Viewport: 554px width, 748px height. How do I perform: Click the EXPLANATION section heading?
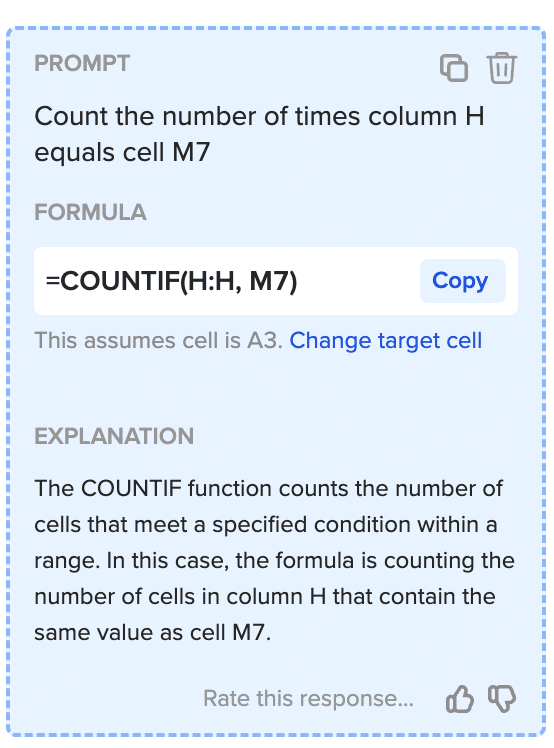pos(114,436)
